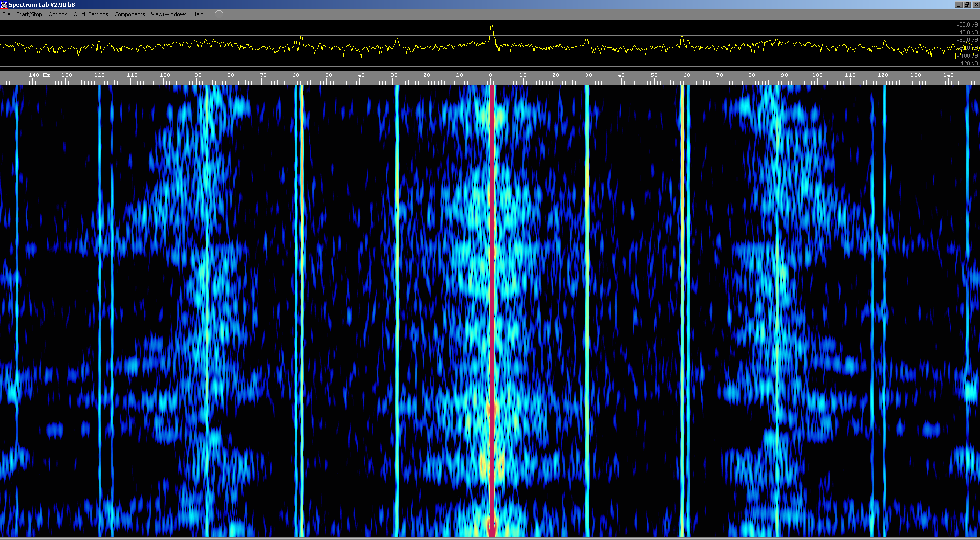Click the circular status indicator in menu bar
Screen dimensions: 980x540
pyautogui.click(x=219, y=14)
